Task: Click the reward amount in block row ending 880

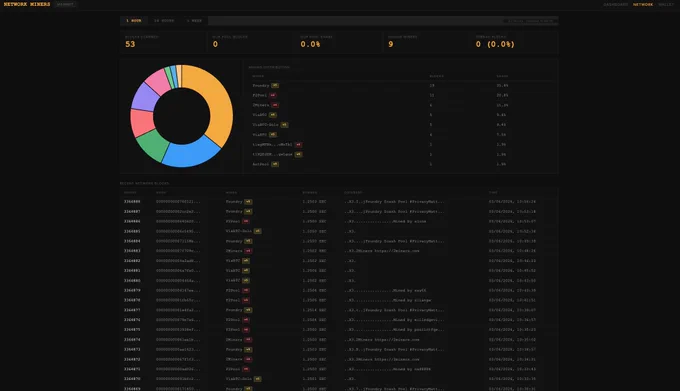Action: (x=314, y=280)
